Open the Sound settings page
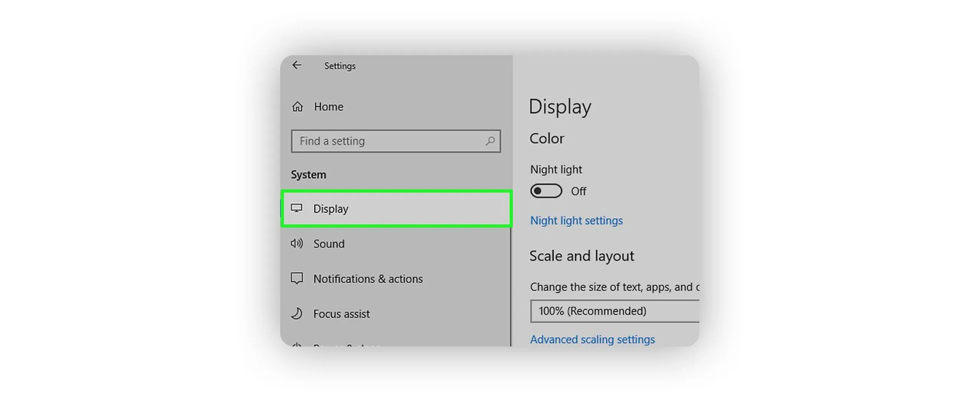 tap(328, 244)
